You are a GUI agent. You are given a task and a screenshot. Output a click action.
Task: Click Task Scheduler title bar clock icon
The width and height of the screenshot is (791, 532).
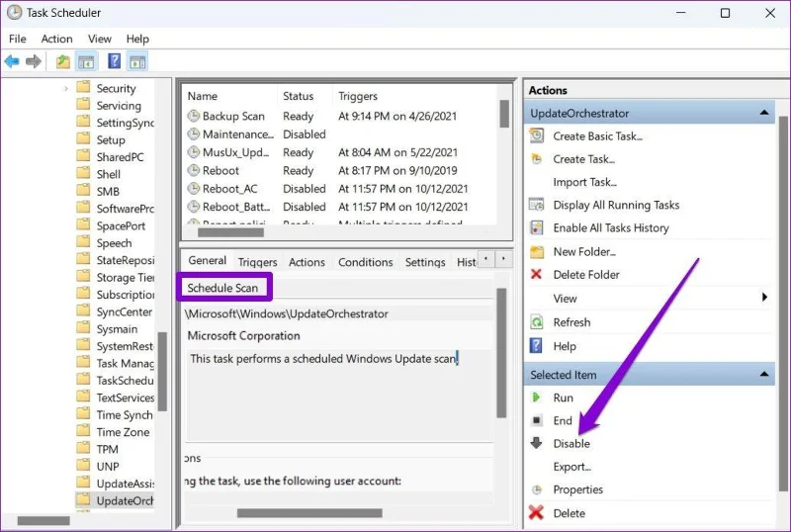coord(14,13)
